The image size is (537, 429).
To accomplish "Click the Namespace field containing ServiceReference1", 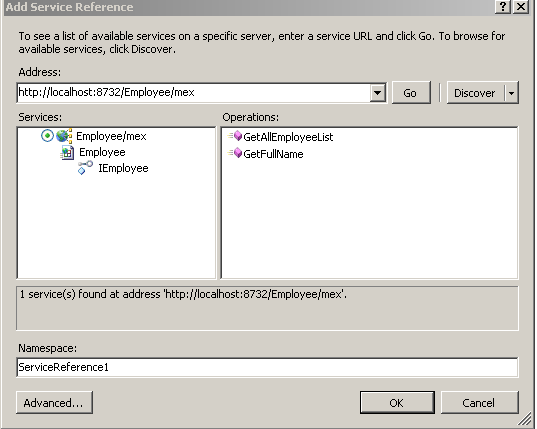I will [267, 367].
